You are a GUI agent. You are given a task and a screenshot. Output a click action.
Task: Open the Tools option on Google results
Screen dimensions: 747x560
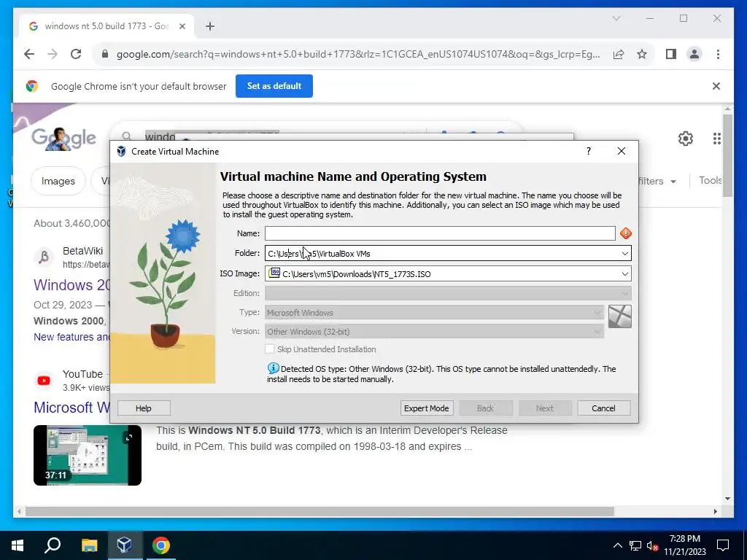710,181
